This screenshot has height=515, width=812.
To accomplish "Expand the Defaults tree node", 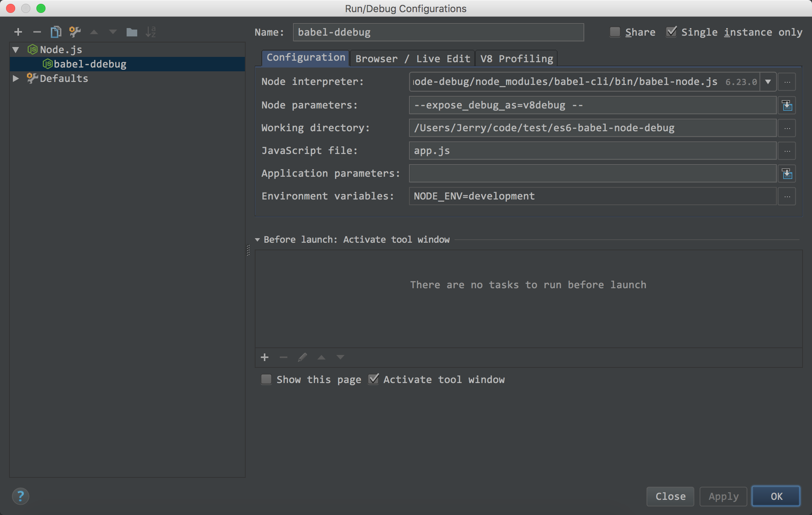I will pyautogui.click(x=16, y=79).
